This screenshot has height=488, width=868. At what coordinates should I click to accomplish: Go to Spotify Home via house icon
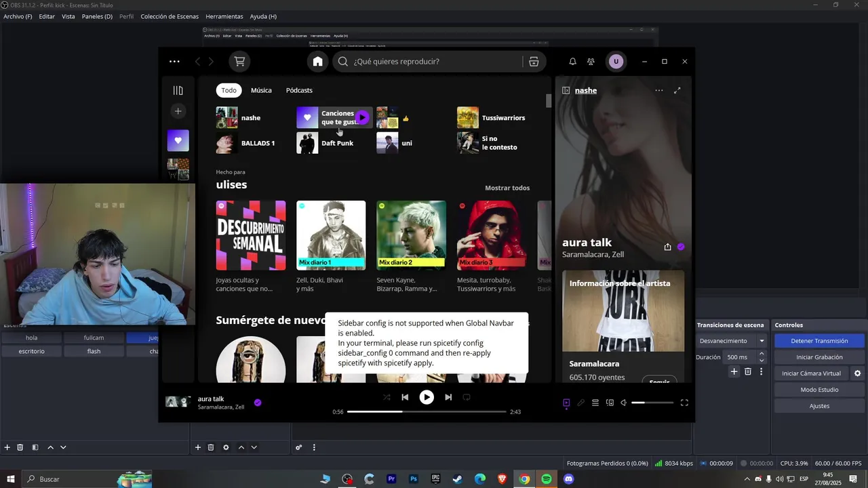point(317,62)
